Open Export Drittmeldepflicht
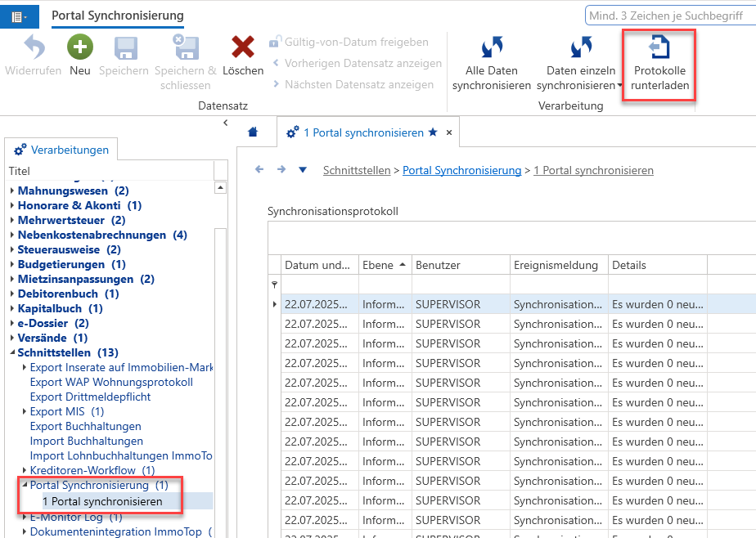Image resolution: width=756 pixels, height=538 pixels. 90,397
